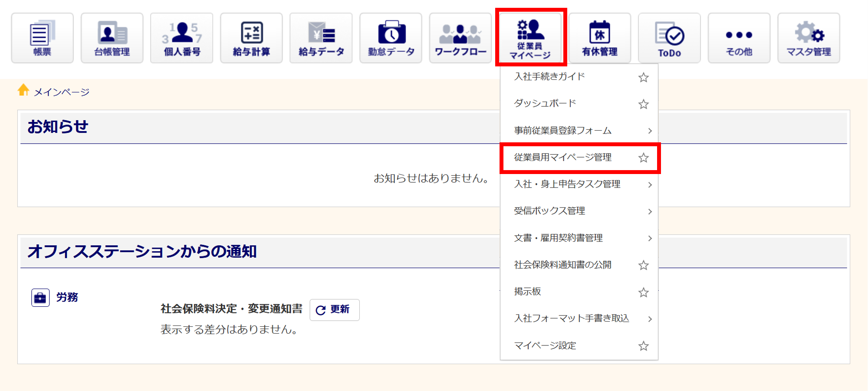Click the メインページ breadcrumb link
This screenshot has height=391, width=868.
click(x=62, y=92)
